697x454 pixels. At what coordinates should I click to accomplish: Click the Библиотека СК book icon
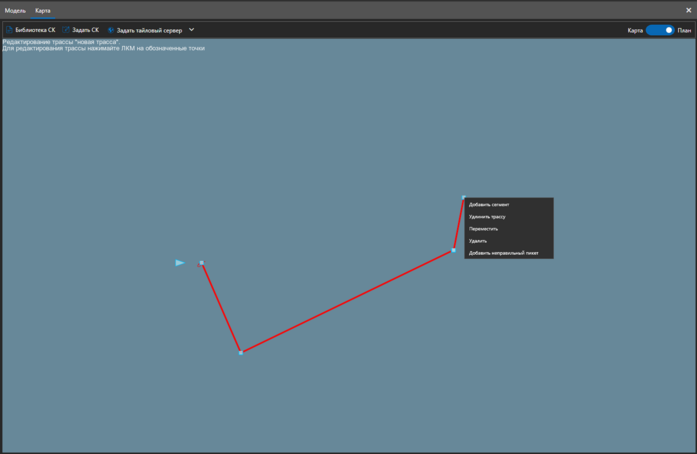[9, 30]
